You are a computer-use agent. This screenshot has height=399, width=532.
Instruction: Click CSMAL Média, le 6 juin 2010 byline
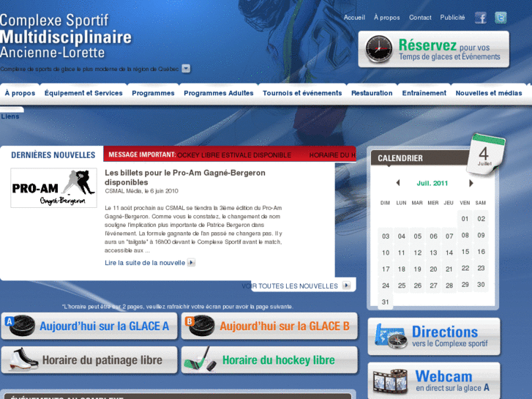click(x=141, y=191)
